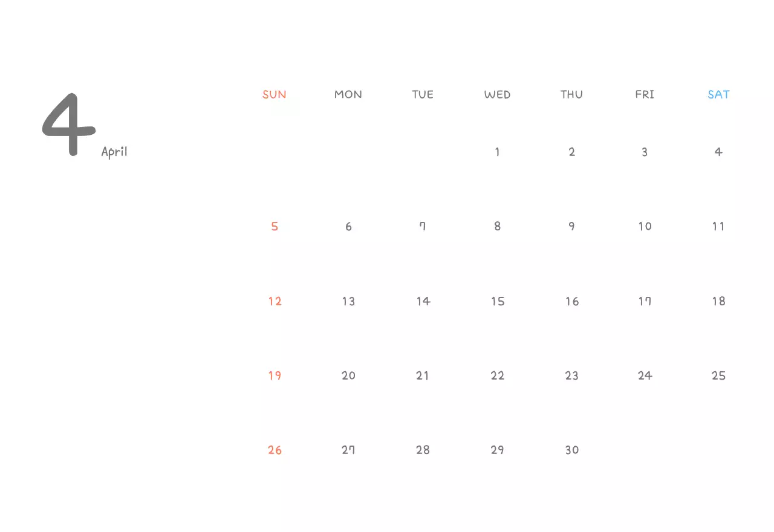Select the SAT column header
Image resolution: width=774 pixels, height=532 pixels.
point(718,94)
